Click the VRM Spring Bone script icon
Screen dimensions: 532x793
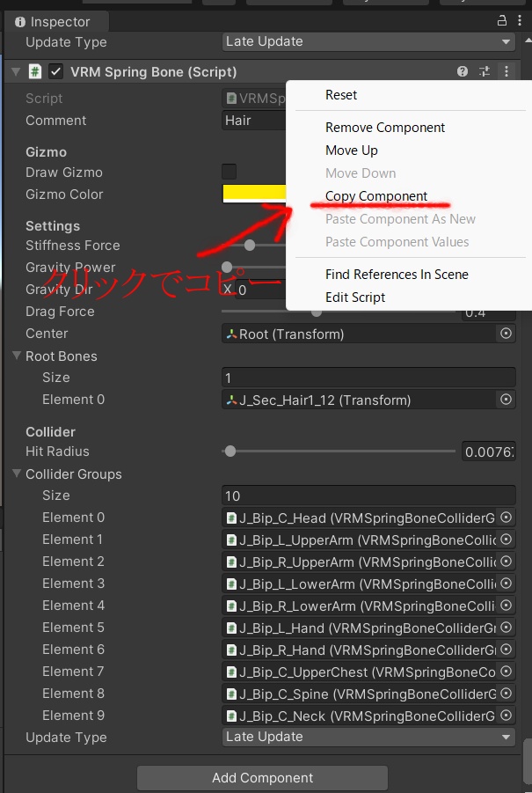pyautogui.click(x=35, y=72)
